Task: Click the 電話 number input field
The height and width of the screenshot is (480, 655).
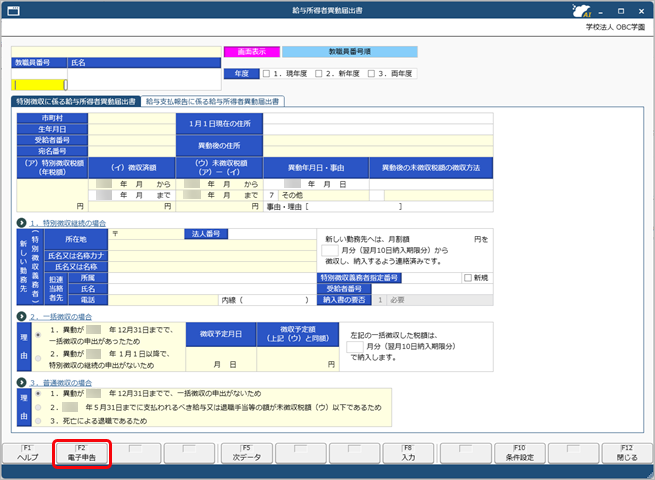Action: pyautogui.click(x=163, y=300)
